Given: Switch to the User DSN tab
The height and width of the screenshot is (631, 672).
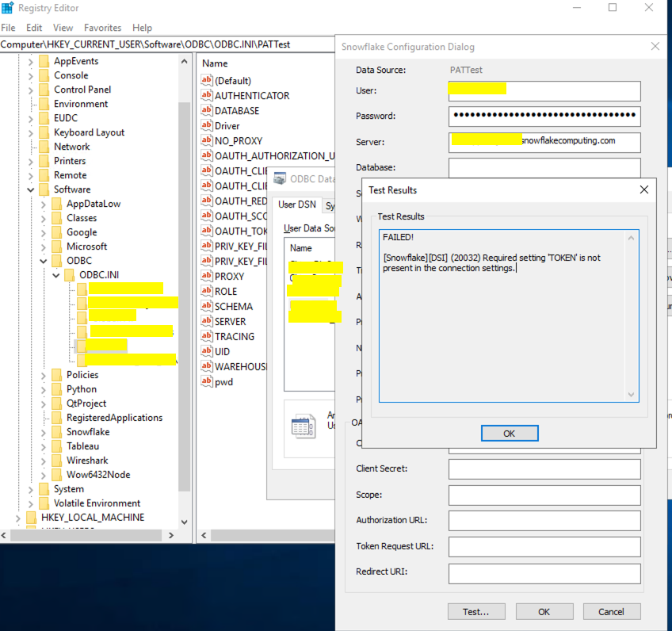Looking at the screenshot, I should click(x=296, y=205).
